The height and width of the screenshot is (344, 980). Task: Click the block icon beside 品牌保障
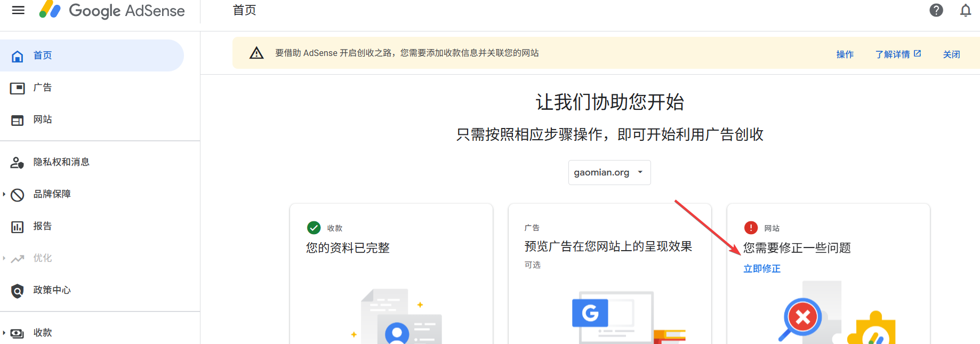coord(18,195)
